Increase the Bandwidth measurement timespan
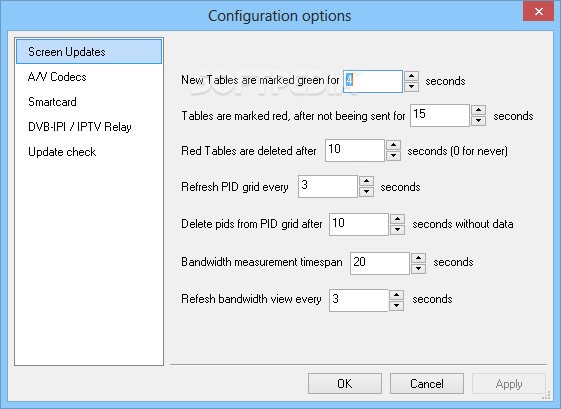The image size is (561, 409). [418, 258]
